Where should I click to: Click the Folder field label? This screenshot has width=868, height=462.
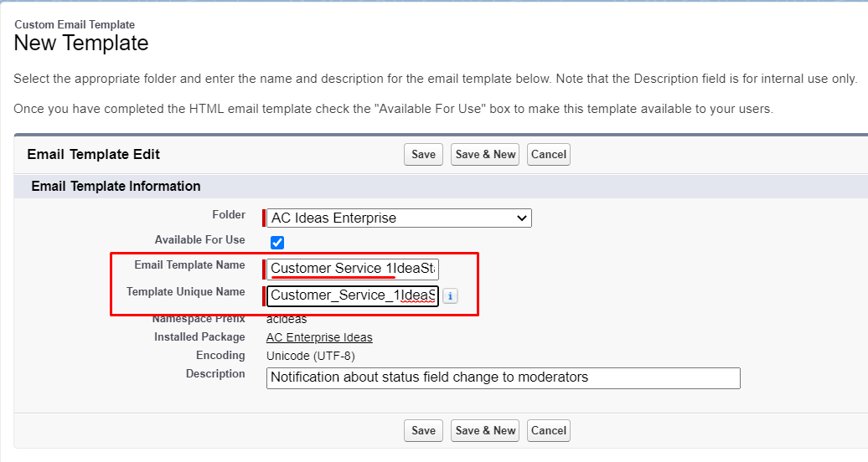click(229, 215)
